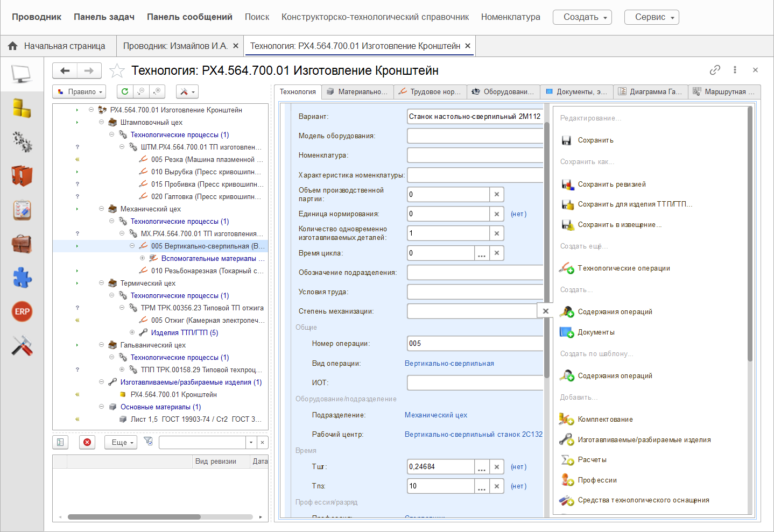This screenshot has height=532, width=774.
Task: Select the Гальванический цех tree node
Action: (153, 345)
